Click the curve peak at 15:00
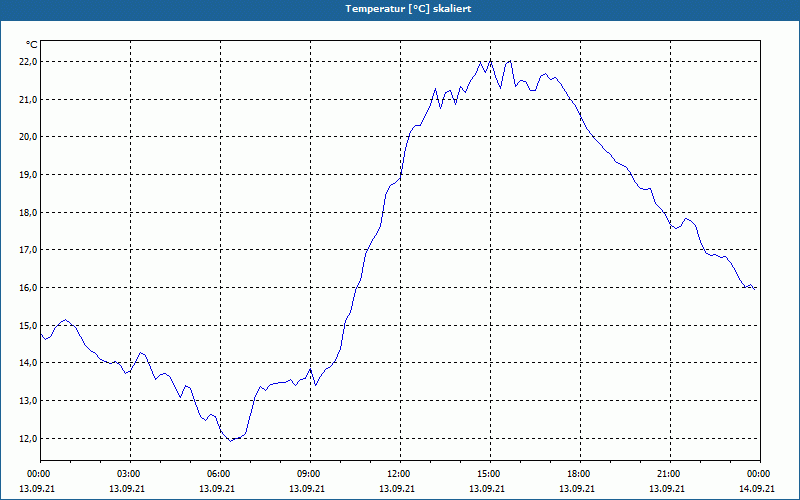Viewport: 800px width, 500px height. [x=490, y=60]
